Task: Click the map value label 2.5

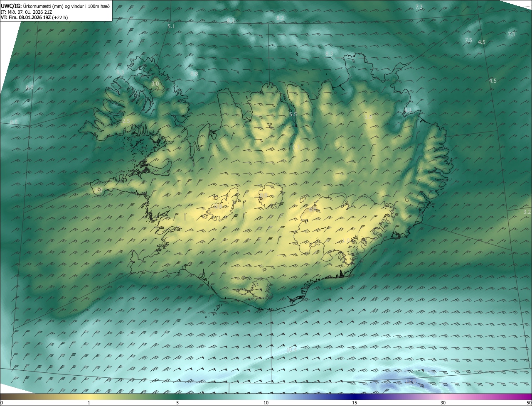Action: (126, 121)
